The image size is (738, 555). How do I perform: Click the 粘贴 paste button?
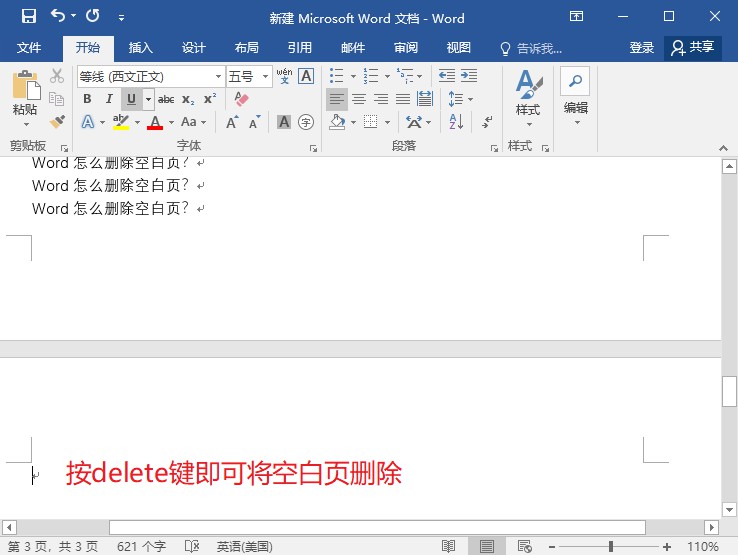pos(25,98)
